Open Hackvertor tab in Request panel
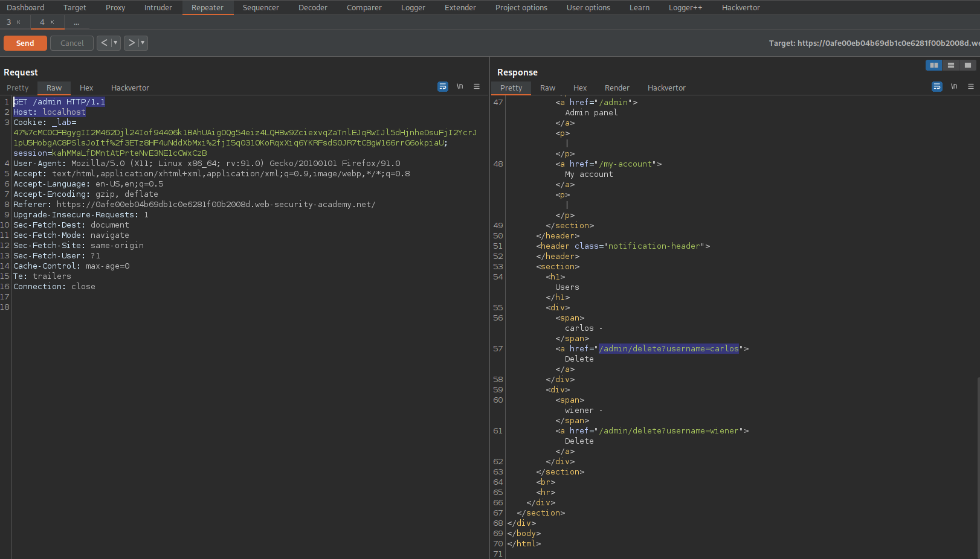This screenshot has height=559, width=980. 130,88
